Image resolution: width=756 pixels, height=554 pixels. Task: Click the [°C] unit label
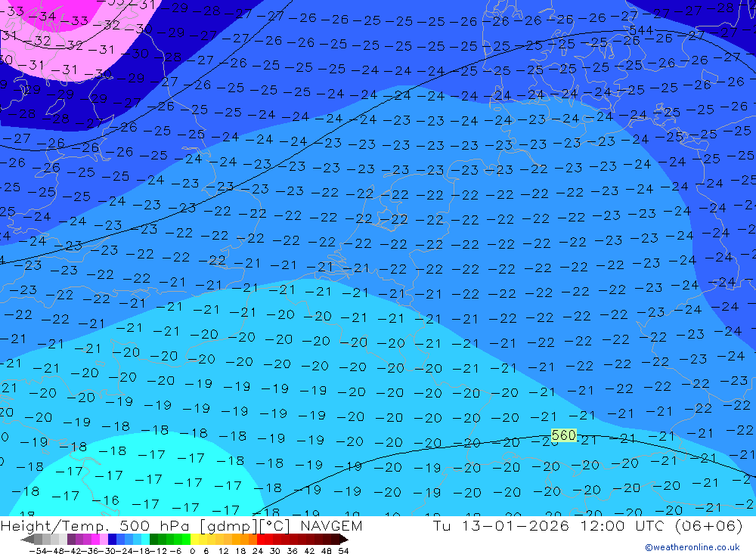[x=274, y=525]
